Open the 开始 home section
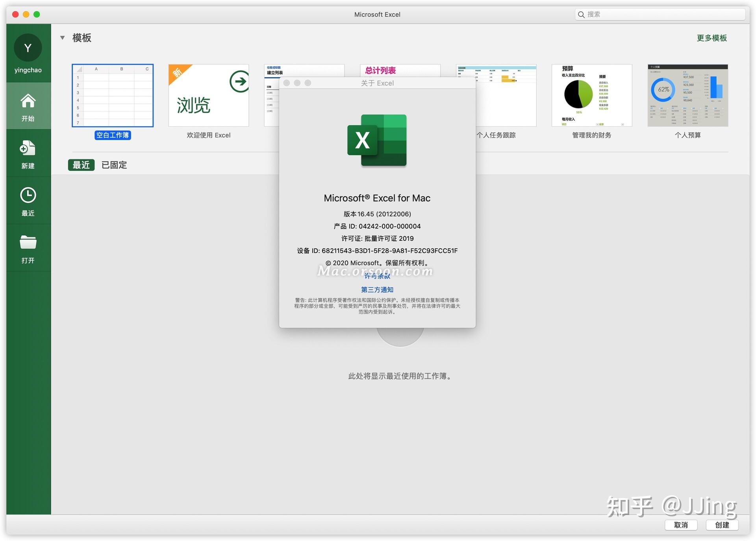The image size is (756, 541). [x=28, y=107]
